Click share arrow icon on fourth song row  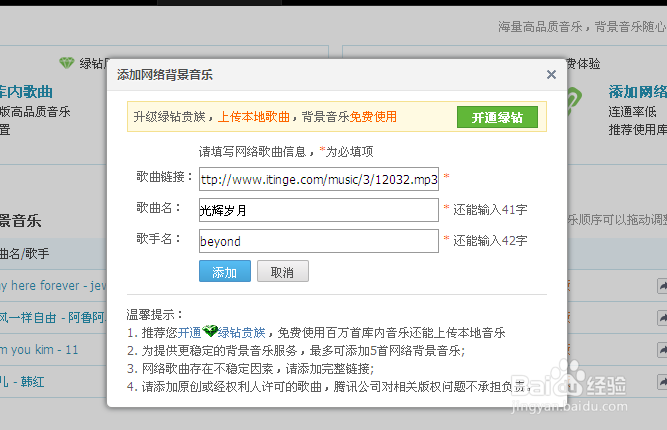662,382
